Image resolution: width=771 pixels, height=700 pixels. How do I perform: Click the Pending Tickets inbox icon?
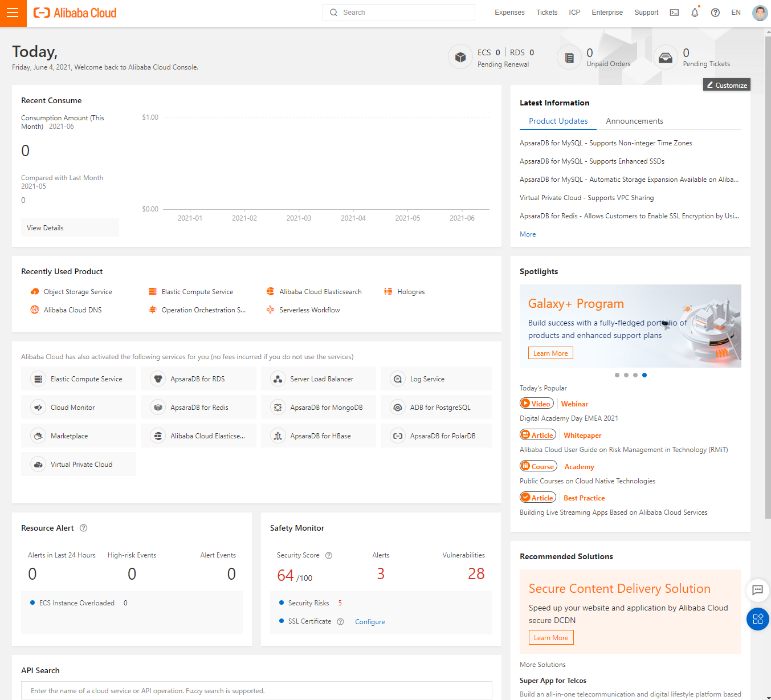point(665,57)
